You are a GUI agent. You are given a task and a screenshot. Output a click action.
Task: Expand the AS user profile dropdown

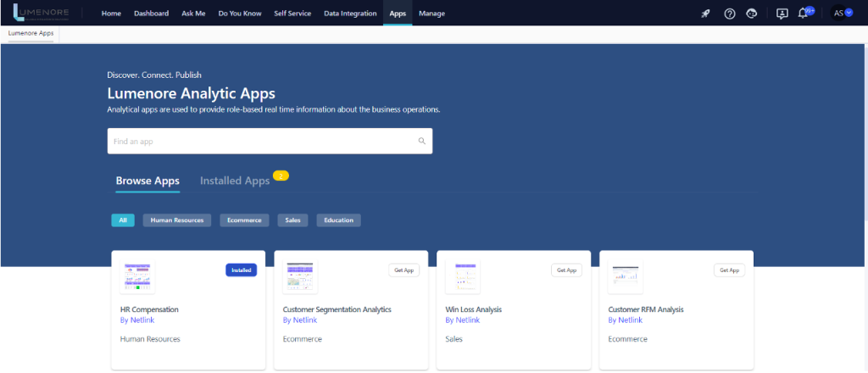click(x=842, y=14)
